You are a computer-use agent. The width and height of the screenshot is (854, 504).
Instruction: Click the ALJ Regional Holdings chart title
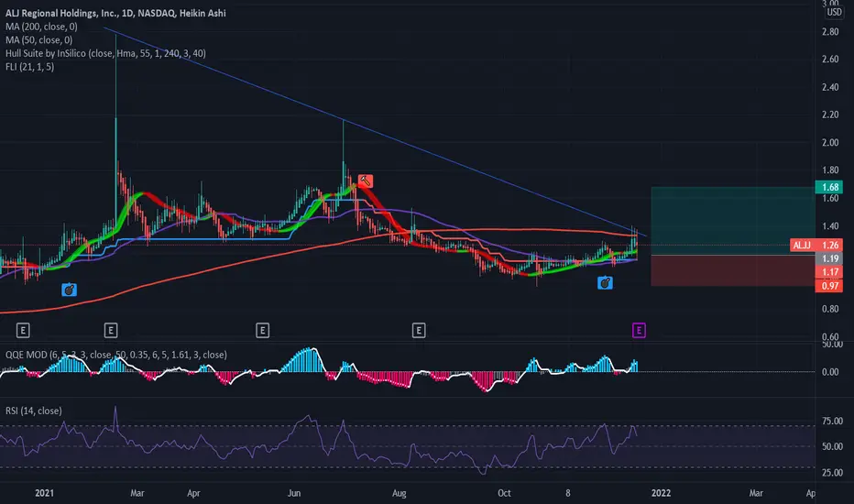[x=115, y=13]
